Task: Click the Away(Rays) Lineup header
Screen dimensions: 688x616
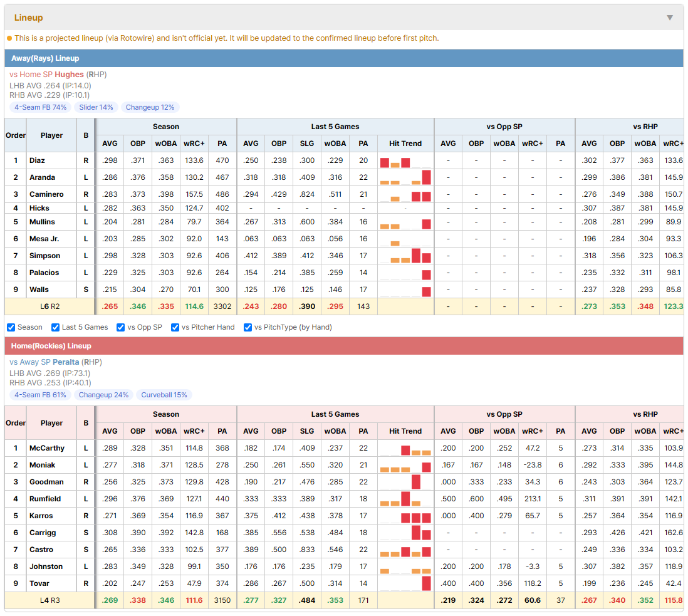Action: point(344,58)
